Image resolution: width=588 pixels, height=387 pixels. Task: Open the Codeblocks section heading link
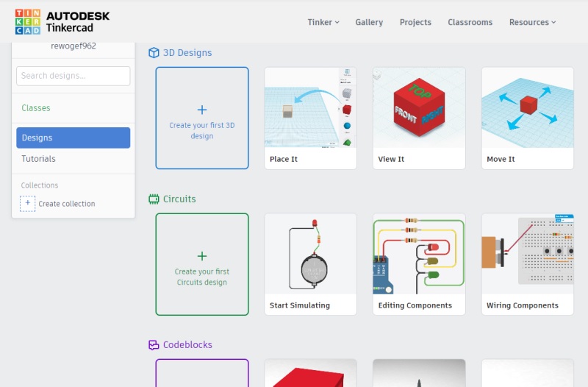[x=187, y=344]
